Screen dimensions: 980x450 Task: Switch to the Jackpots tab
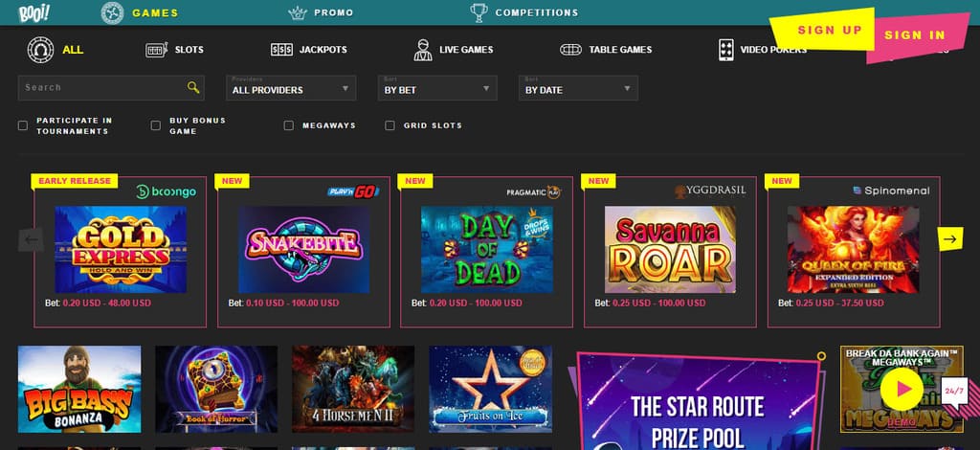pyautogui.click(x=323, y=50)
